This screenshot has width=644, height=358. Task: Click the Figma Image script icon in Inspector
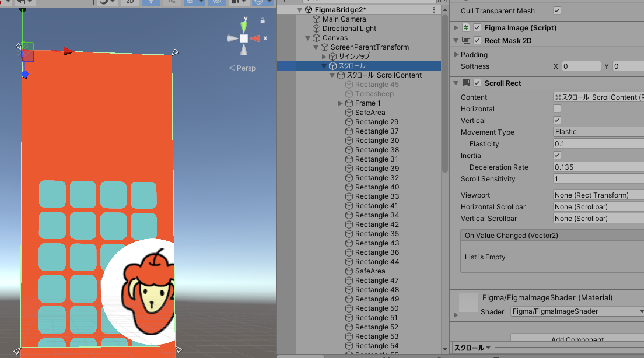click(465, 27)
